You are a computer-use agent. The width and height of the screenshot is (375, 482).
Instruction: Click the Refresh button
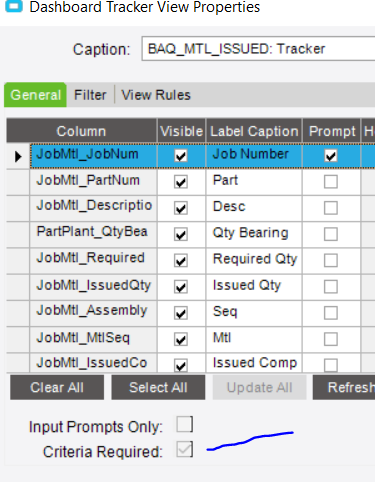(x=344, y=387)
